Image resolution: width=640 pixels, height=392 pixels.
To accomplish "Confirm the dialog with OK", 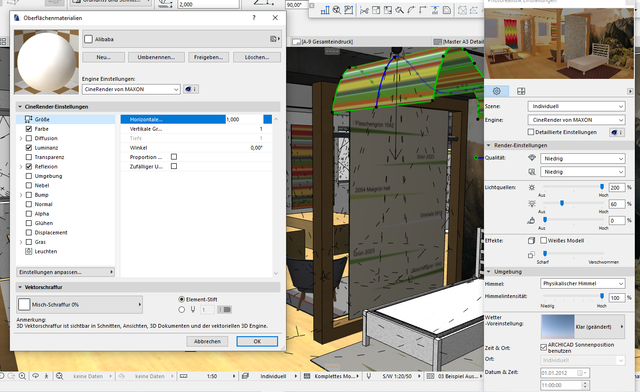I will [x=257, y=341].
